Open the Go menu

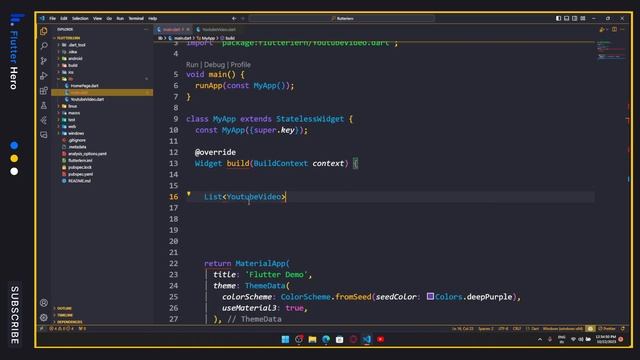109,18
